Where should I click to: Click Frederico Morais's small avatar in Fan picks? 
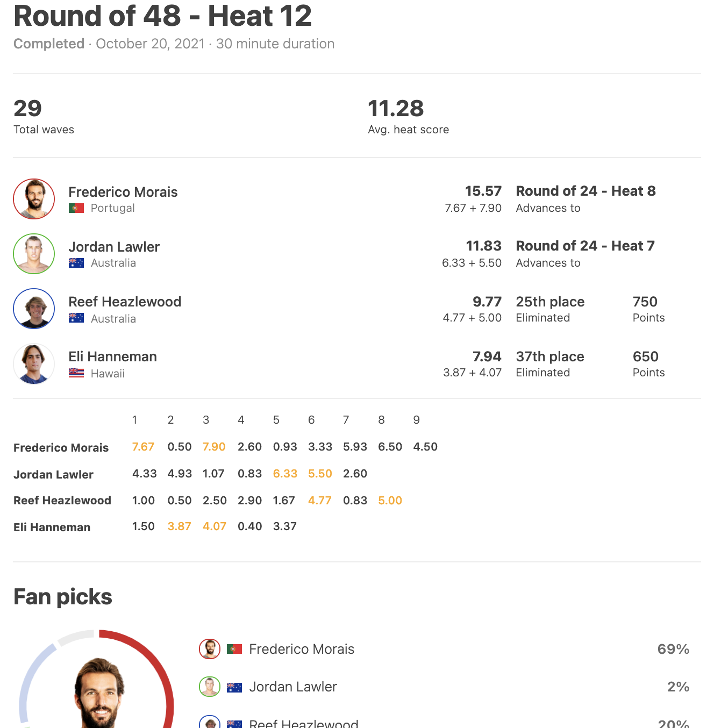tap(210, 649)
